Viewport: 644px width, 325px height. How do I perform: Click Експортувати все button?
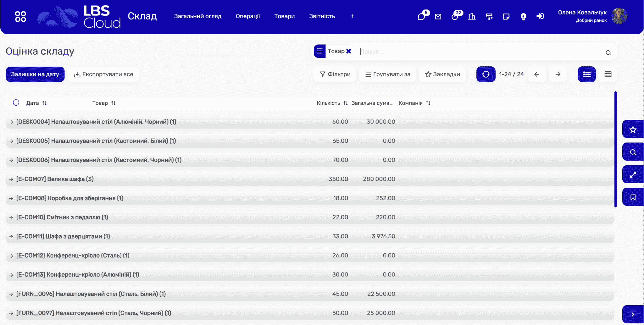click(103, 74)
